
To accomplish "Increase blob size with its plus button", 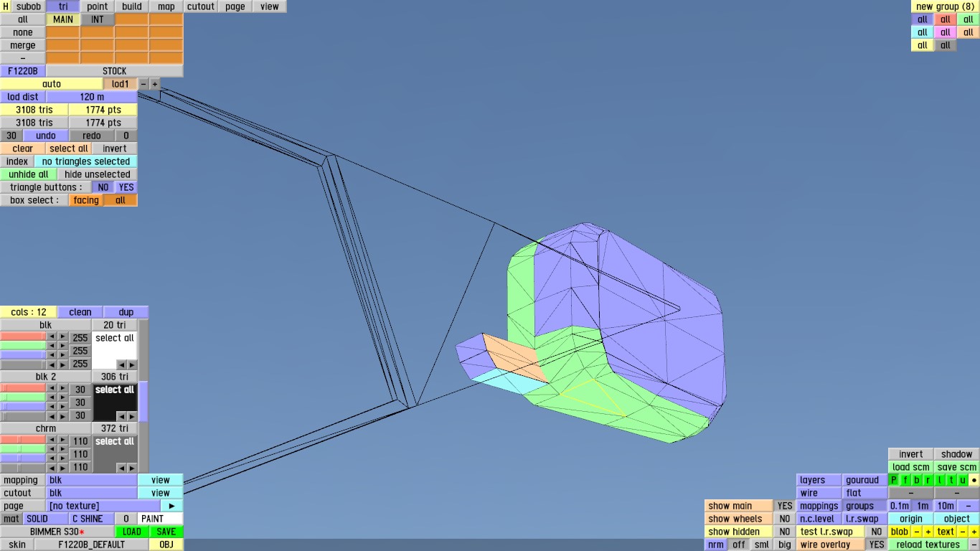I will (x=928, y=532).
